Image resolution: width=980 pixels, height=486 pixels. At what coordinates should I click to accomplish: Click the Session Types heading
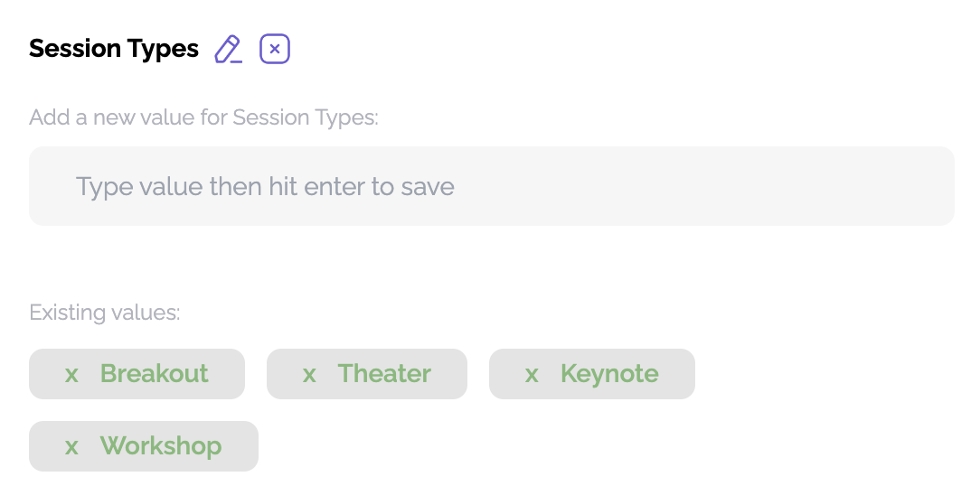[x=114, y=49]
